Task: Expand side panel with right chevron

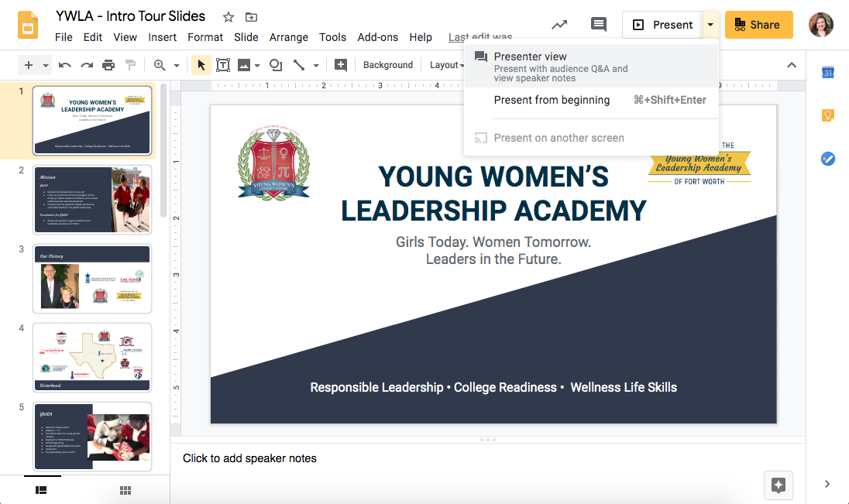Action: coord(827,484)
